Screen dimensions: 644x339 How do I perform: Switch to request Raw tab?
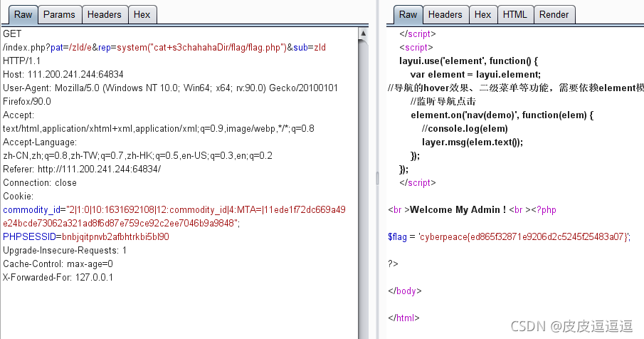(23, 15)
